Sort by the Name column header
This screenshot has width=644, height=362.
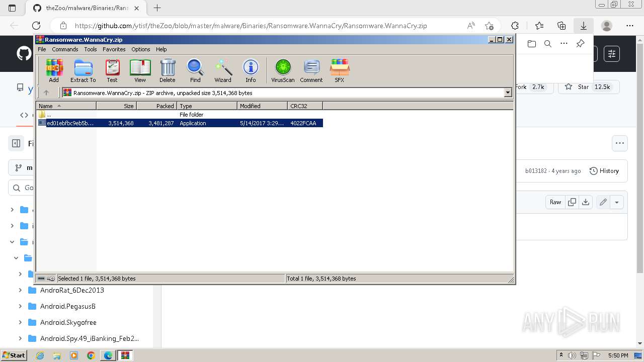click(66, 106)
